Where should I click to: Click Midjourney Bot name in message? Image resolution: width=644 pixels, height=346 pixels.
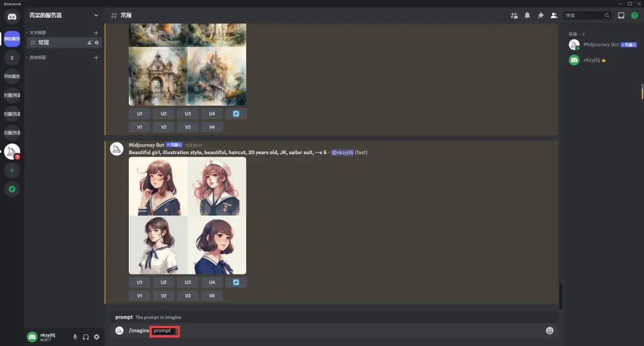(146, 145)
